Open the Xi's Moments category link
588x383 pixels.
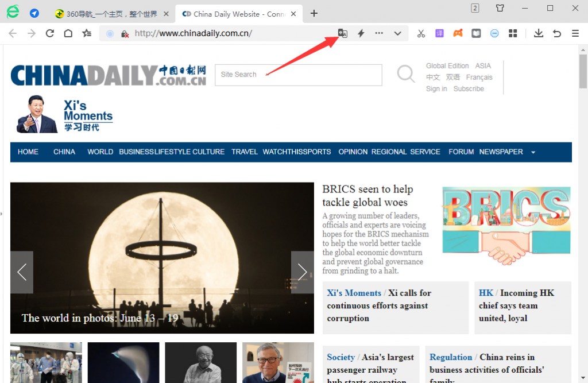click(x=354, y=293)
